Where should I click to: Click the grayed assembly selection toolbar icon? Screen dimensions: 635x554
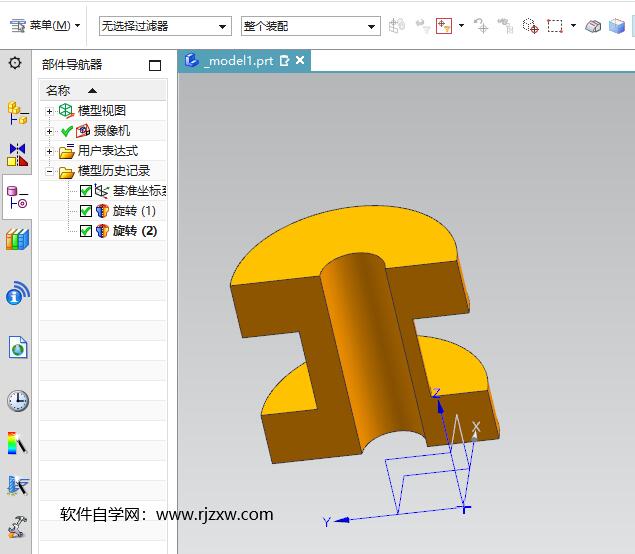click(x=396, y=26)
